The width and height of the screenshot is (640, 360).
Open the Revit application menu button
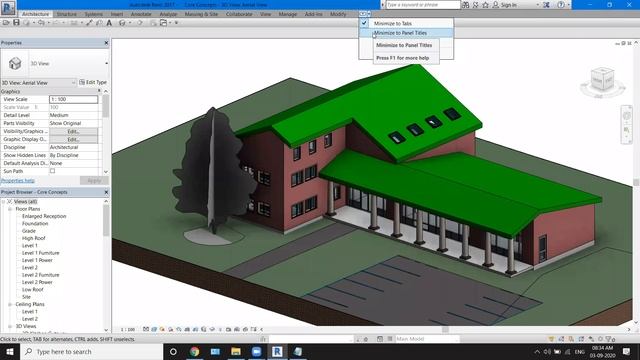[8, 7]
